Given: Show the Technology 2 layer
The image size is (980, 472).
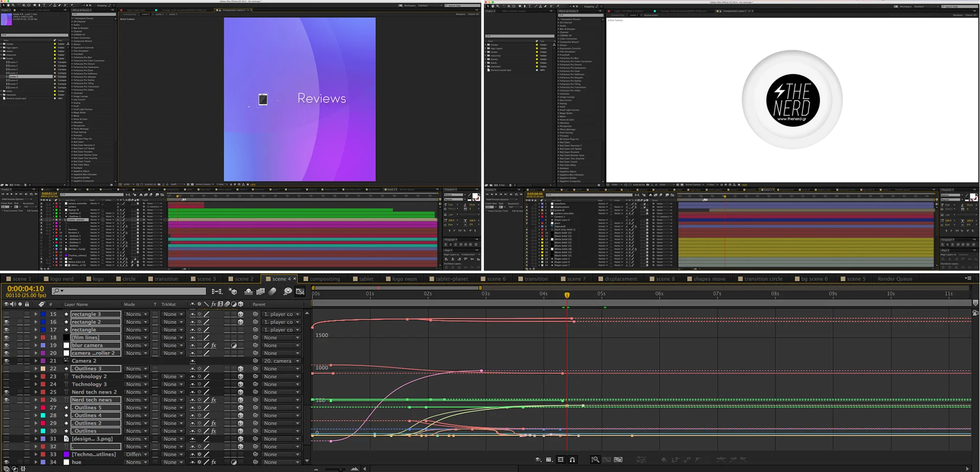Looking at the screenshot, I should (x=7, y=376).
